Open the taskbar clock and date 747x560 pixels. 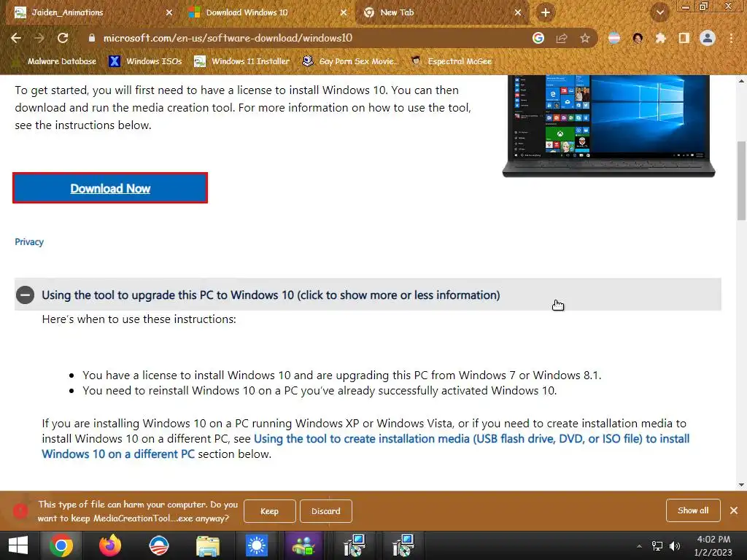pyautogui.click(x=713, y=545)
